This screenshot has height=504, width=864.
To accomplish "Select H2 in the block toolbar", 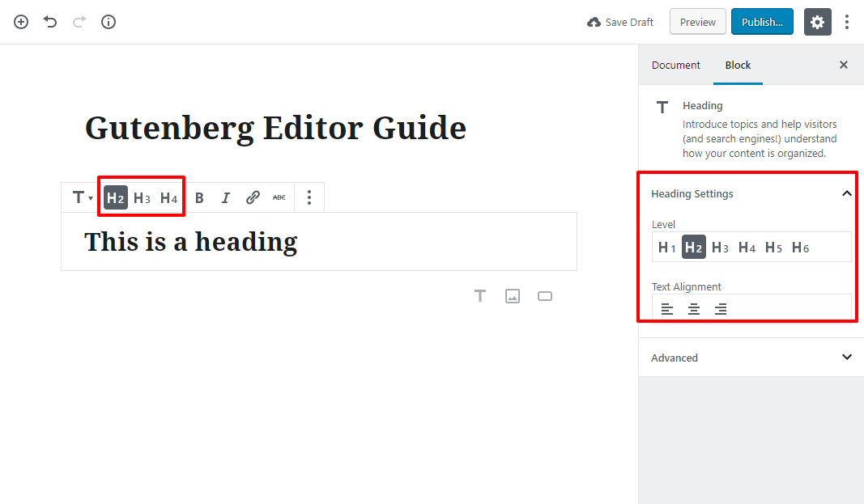I will tap(116, 197).
